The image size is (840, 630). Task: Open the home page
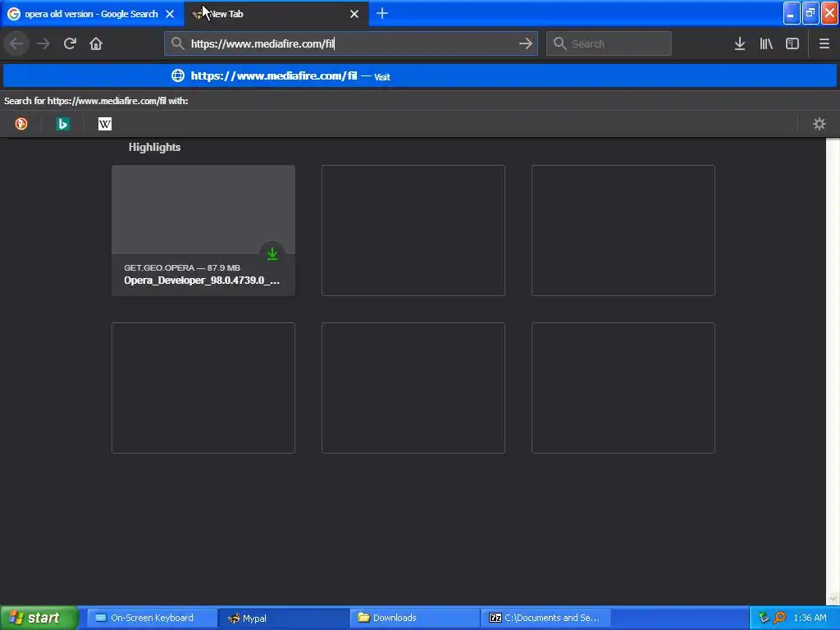96,43
